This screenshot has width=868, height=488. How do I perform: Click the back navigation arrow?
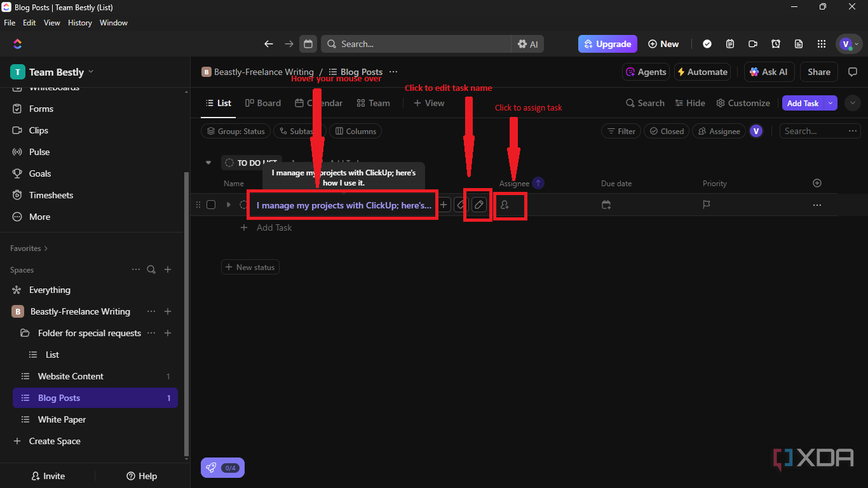[268, 44]
